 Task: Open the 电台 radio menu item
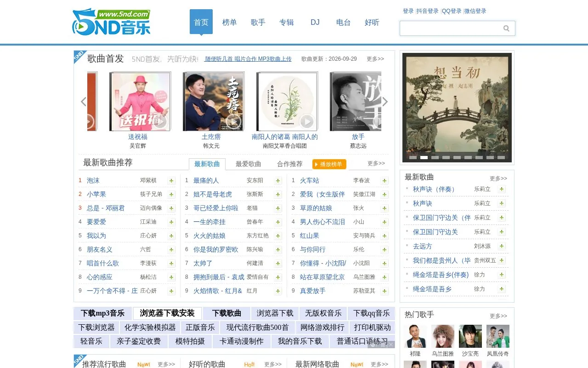[344, 22]
